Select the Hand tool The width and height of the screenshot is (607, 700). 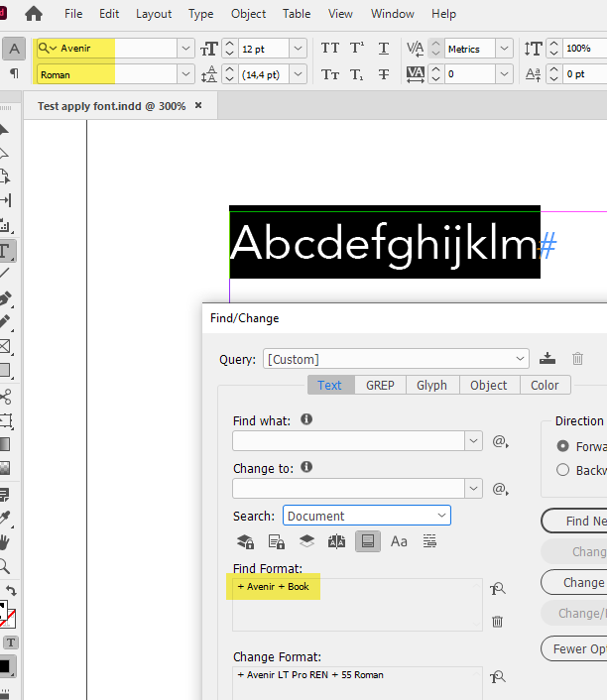[5, 542]
